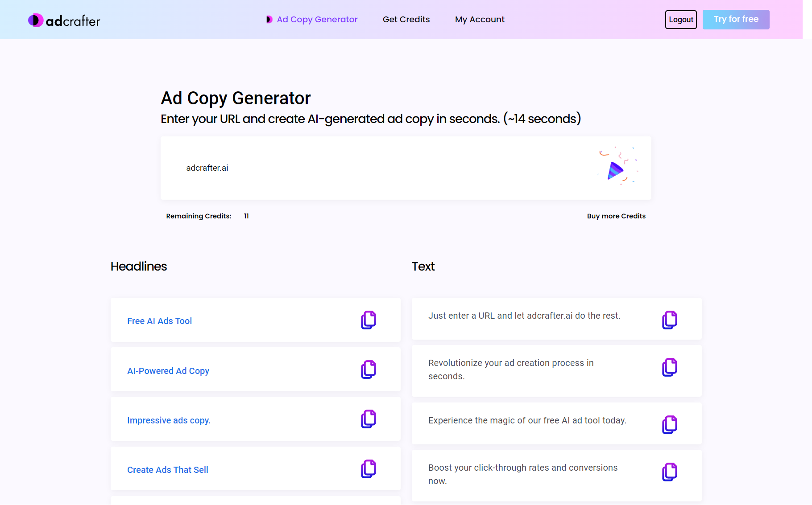This screenshot has width=812, height=505.
Task: Copy the 'Create Ads That Sell' headline
Action: point(368,469)
